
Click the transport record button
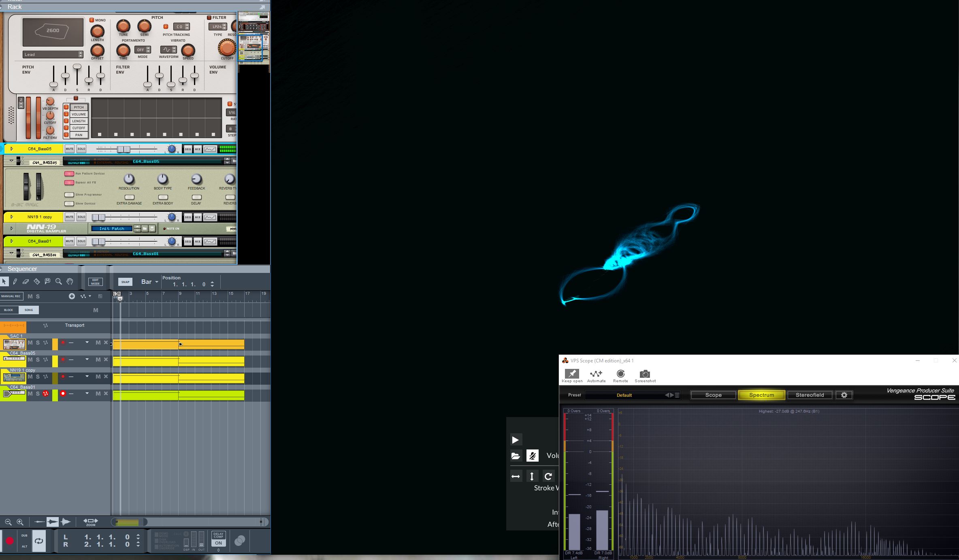click(10, 541)
